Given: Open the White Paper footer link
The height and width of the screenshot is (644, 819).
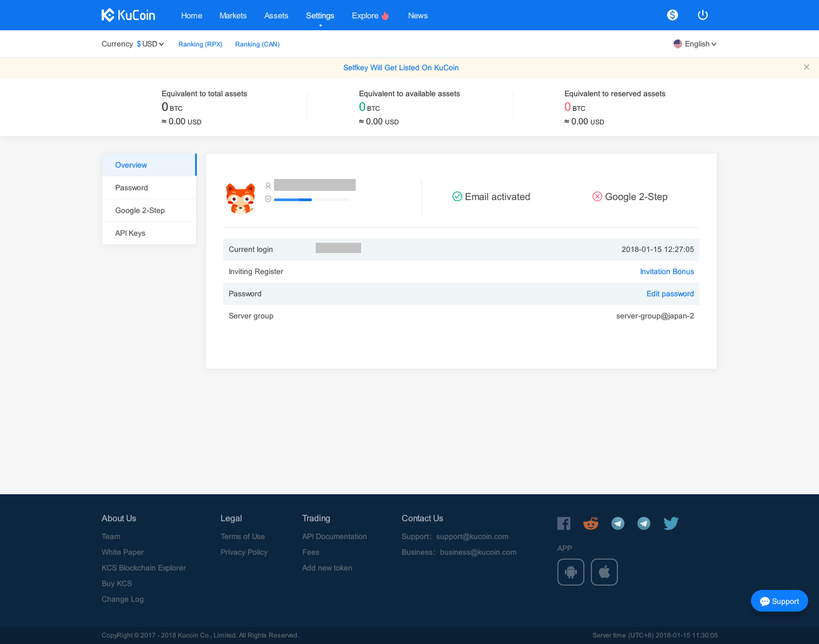Looking at the screenshot, I should pos(123,552).
